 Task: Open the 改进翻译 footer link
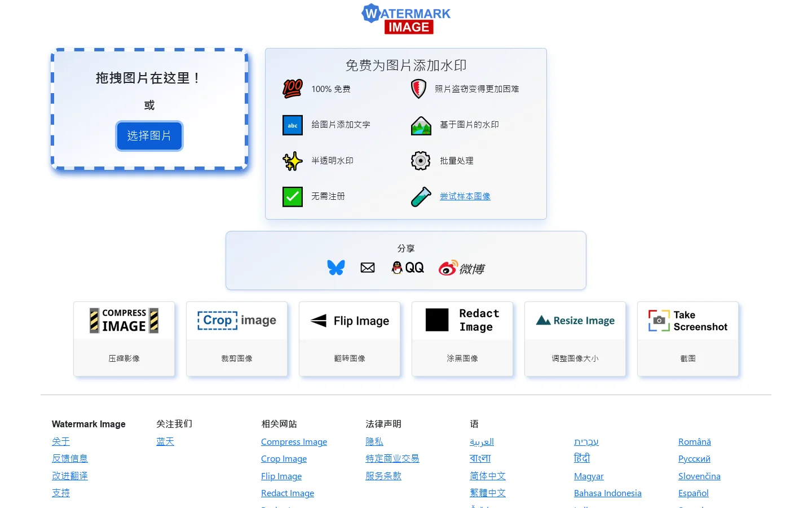(70, 476)
